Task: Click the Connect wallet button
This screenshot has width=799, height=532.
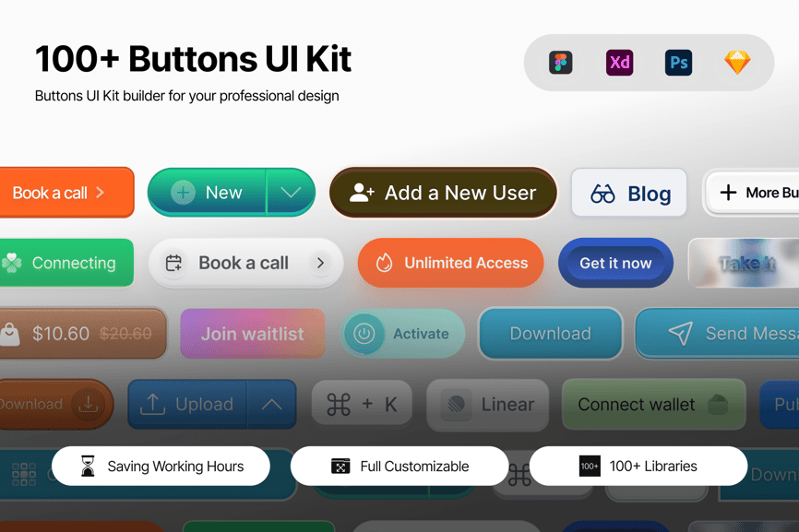Action: [653, 404]
